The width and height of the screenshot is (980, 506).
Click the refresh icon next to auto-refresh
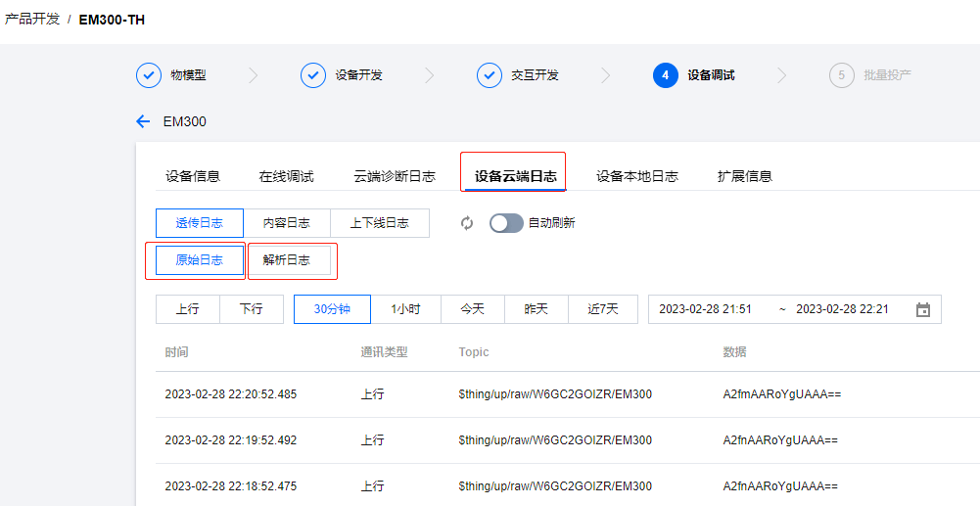click(x=467, y=223)
